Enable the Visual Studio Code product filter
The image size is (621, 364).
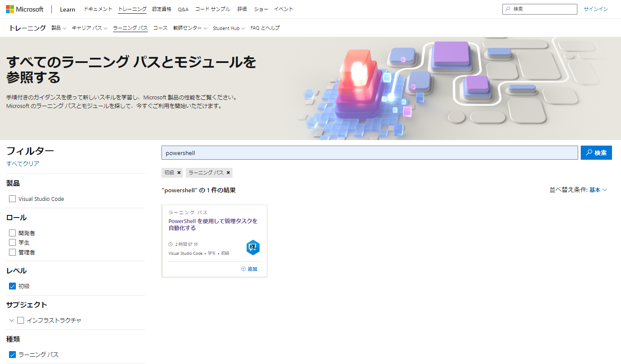click(12, 199)
